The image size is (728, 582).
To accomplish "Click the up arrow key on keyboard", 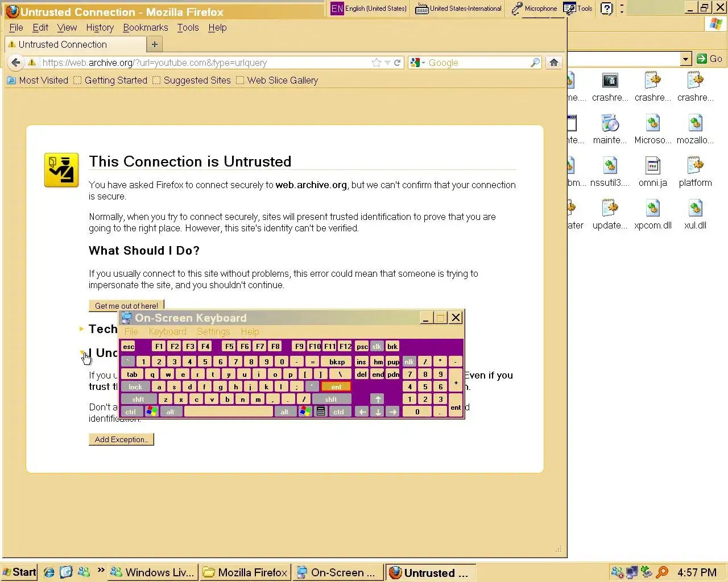I will coord(378,399).
